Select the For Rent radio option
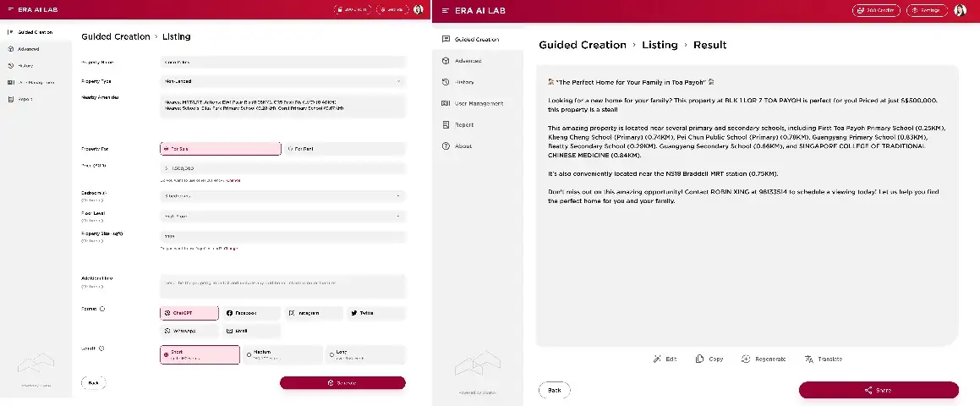 tap(342, 148)
